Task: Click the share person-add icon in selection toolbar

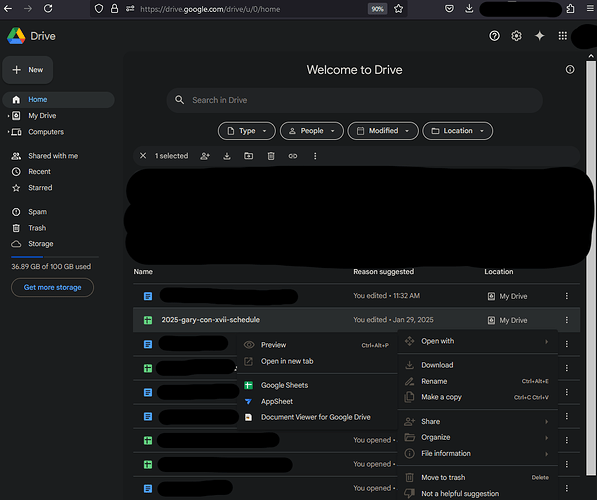Action: [205, 156]
